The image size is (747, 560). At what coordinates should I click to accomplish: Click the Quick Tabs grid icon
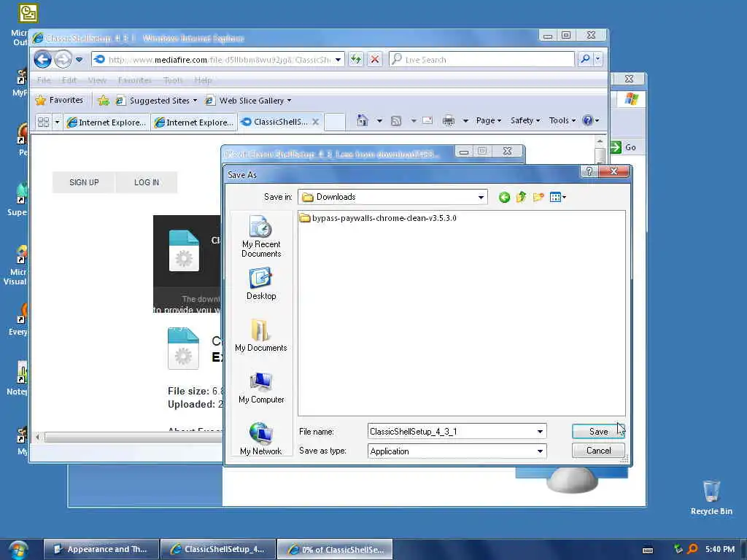click(43, 122)
